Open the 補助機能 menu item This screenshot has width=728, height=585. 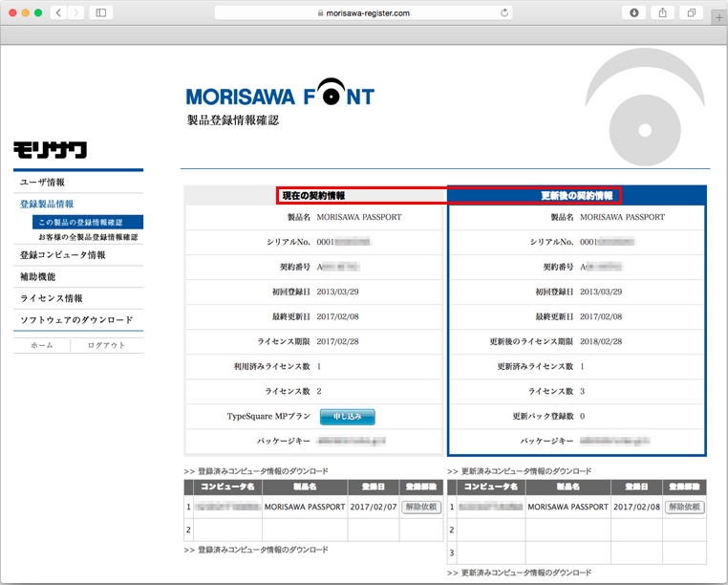pyautogui.click(x=37, y=277)
